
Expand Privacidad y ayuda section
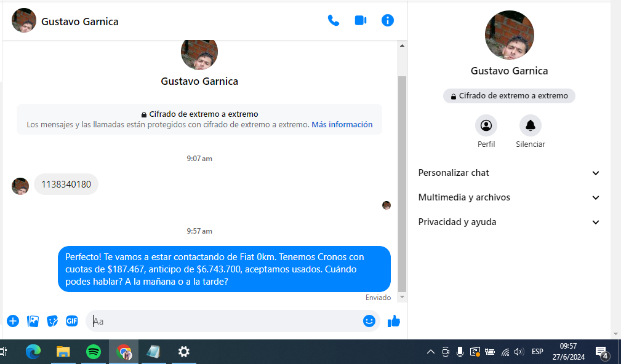509,222
